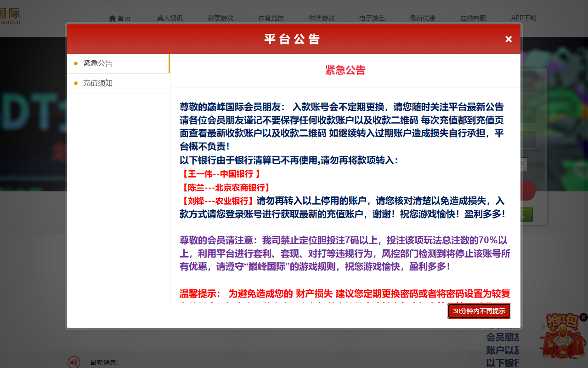
Task: Open the 充值须知 sidebar tab
Action: pyautogui.click(x=118, y=83)
